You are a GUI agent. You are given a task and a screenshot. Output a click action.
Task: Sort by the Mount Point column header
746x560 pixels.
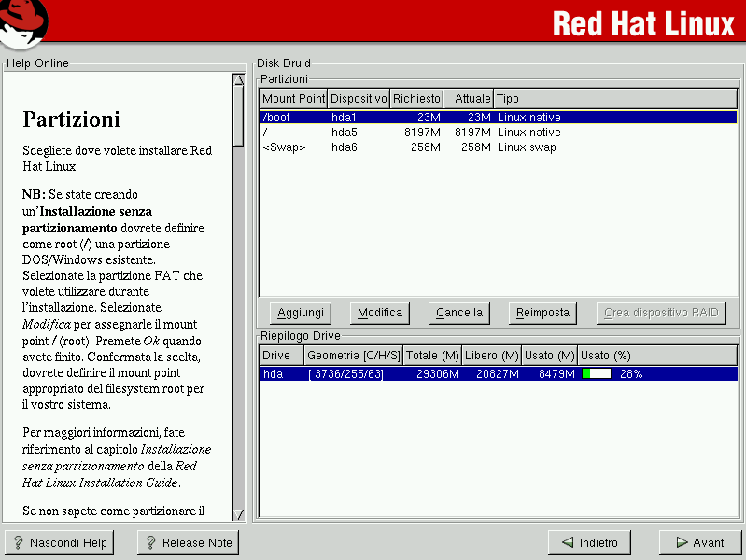pos(293,99)
